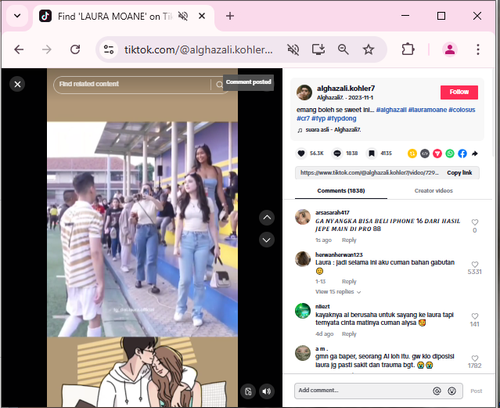The width and height of the screenshot is (500, 408).
Task: Open comments via speech bubble icon
Action: point(337,153)
